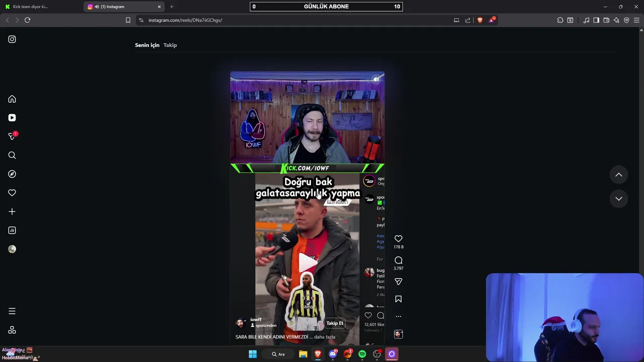Open the Instagram logo home link
Viewport: 644px width, 362px height.
point(12,39)
